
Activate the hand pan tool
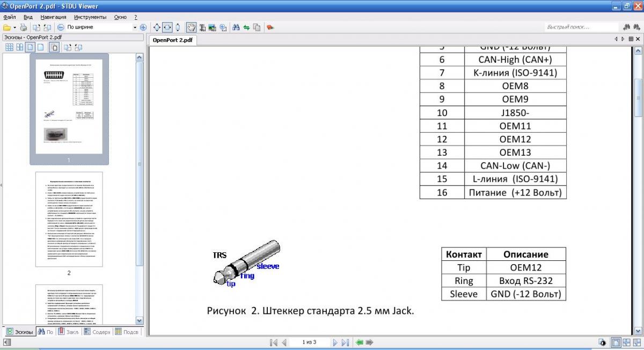pyautogui.click(x=191, y=27)
